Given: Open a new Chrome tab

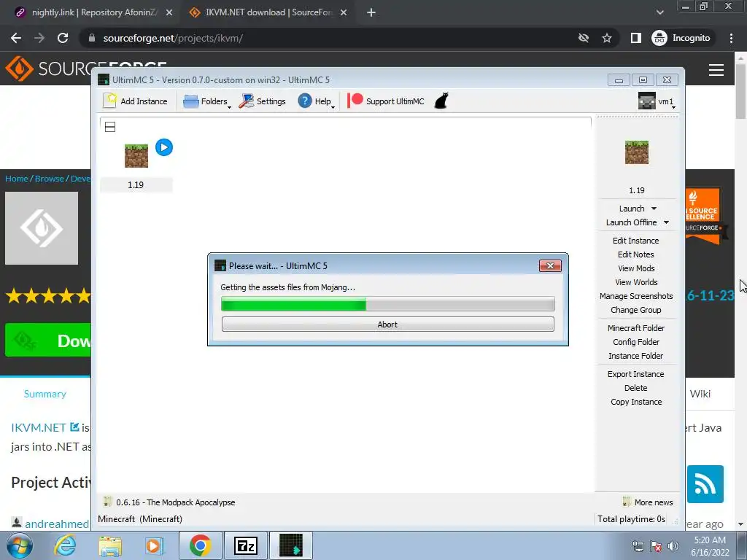Looking at the screenshot, I should point(371,12).
